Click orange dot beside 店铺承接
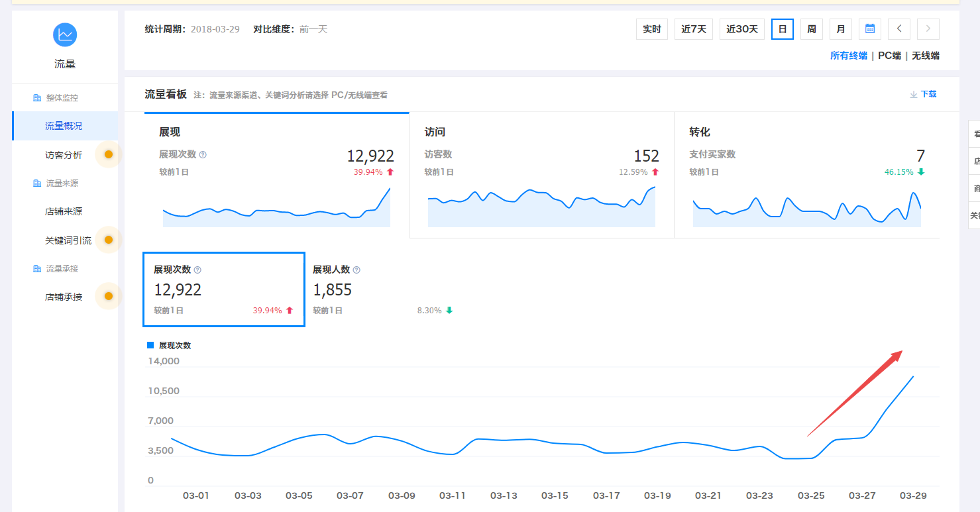980x512 pixels. [109, 296]
